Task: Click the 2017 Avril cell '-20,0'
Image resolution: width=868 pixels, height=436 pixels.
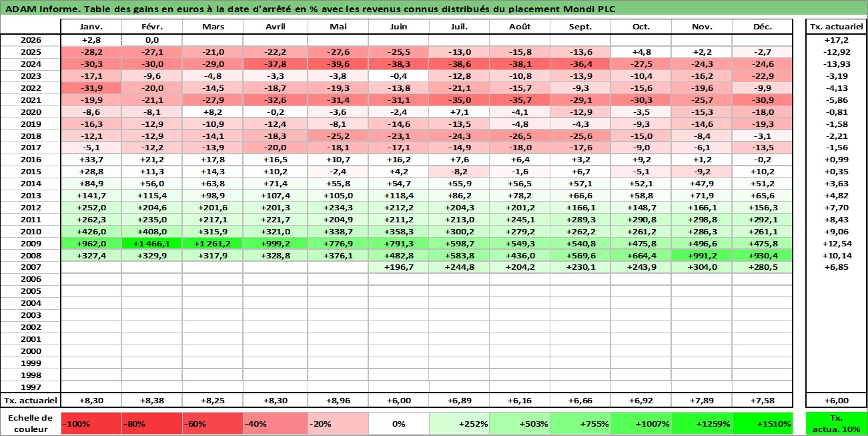Action: tap(275, 148)
